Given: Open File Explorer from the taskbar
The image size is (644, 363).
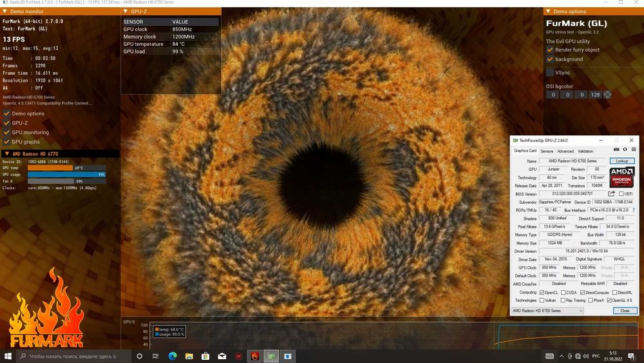Looking at the screenshot, I should point(189,356).
